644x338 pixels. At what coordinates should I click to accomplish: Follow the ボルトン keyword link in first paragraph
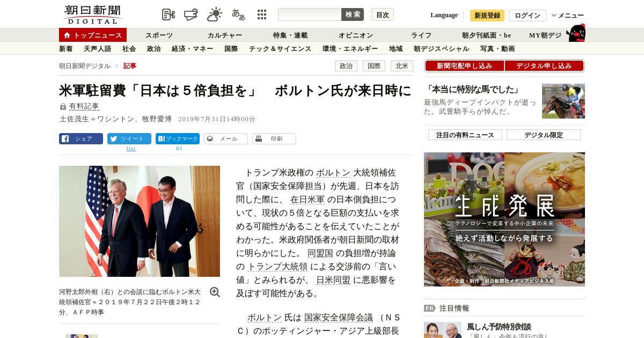[x=333, y=173]
